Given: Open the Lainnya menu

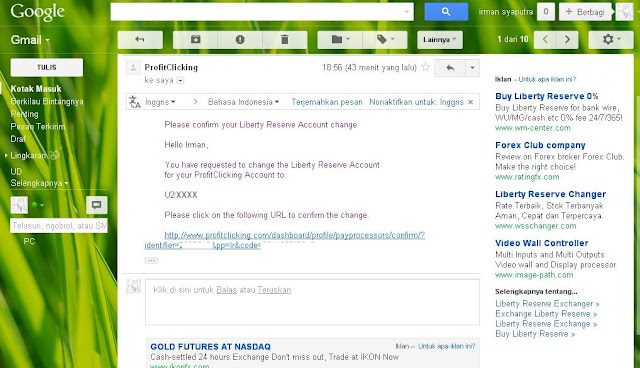Looking at the screenshot, I should (440, 40).
